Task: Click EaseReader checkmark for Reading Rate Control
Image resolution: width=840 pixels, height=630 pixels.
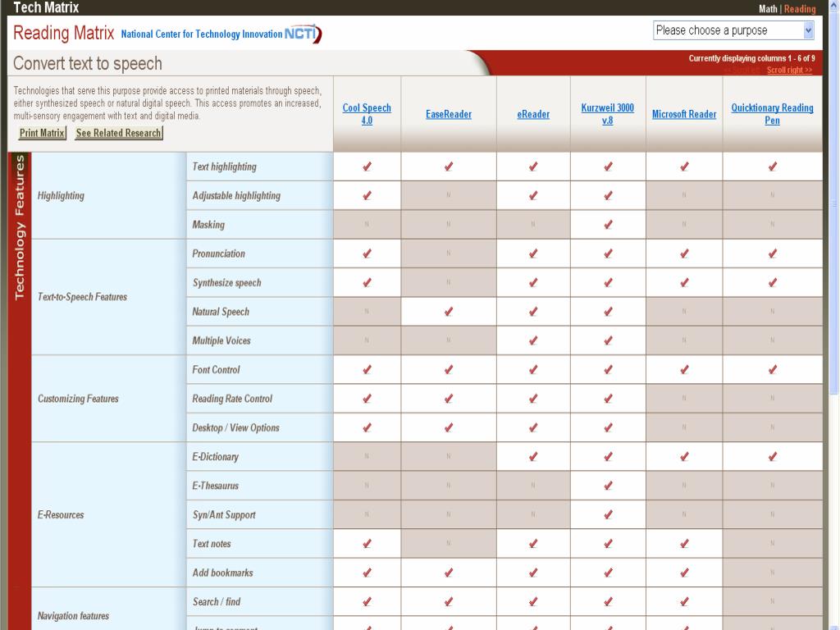Action: point(449,399)
